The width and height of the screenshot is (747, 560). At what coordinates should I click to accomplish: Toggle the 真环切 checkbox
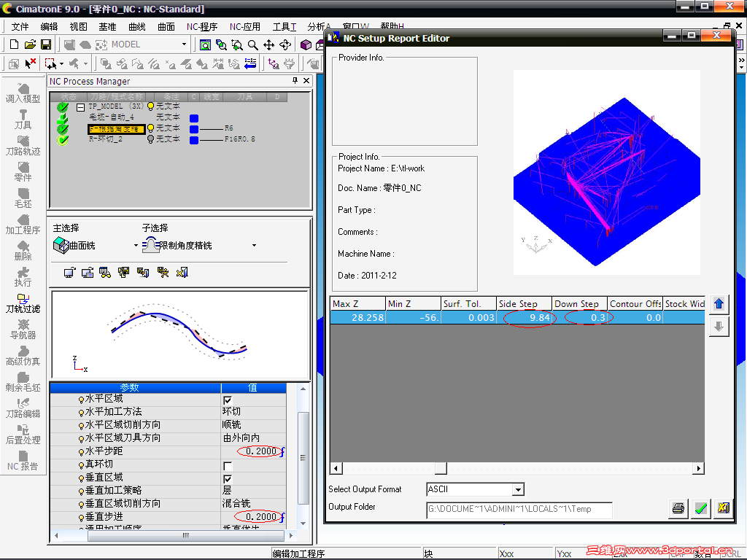pos(228,466)
